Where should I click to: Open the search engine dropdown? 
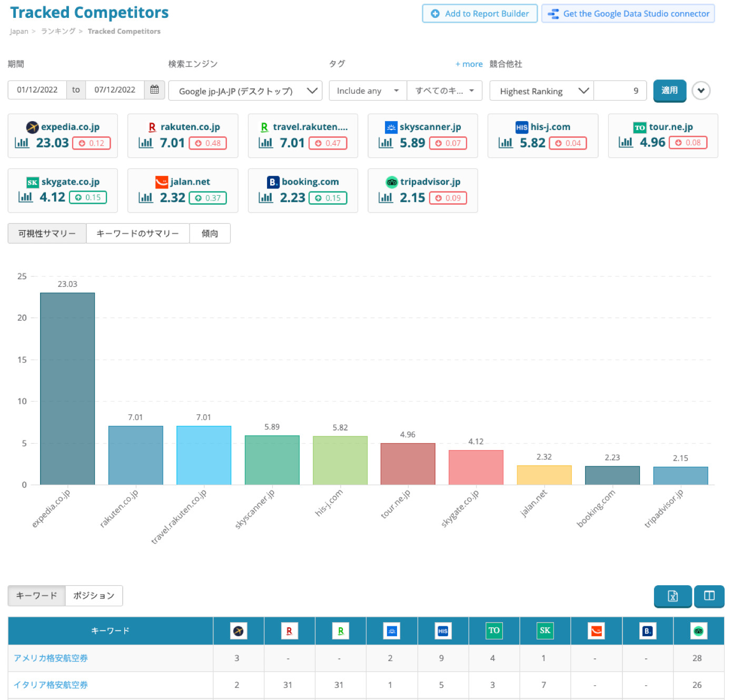pos(245,91)
